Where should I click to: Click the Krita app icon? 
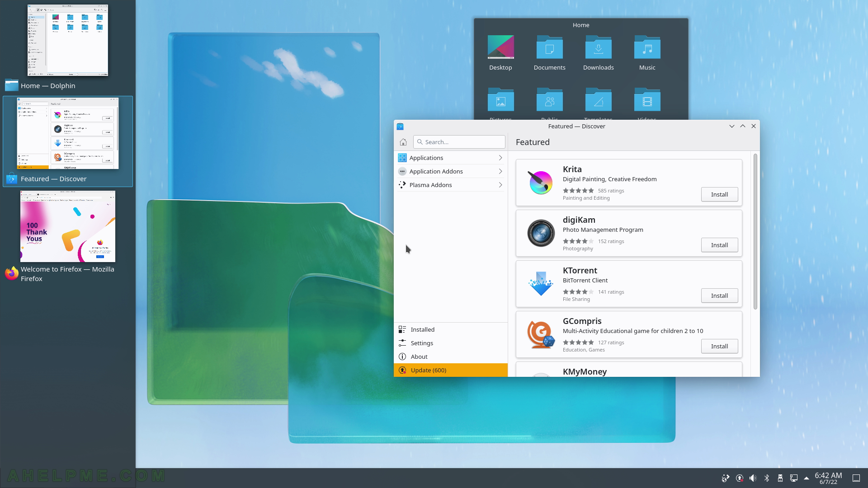pos(541,183)
